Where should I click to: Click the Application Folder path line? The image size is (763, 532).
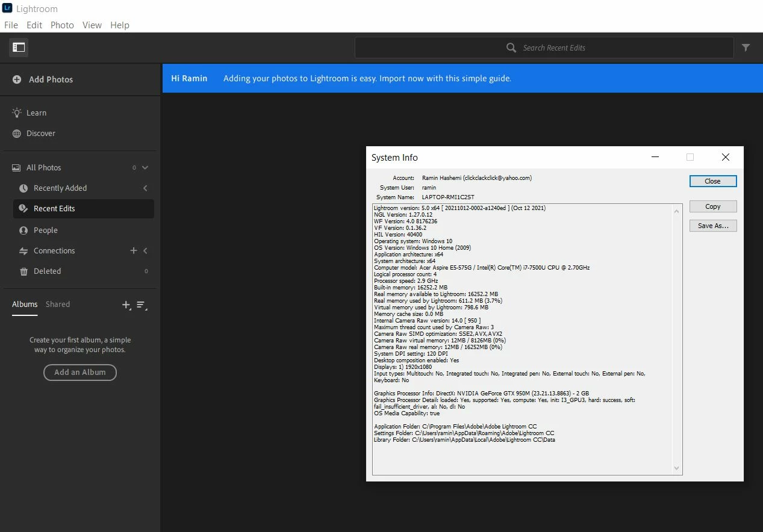coord(455,427)
